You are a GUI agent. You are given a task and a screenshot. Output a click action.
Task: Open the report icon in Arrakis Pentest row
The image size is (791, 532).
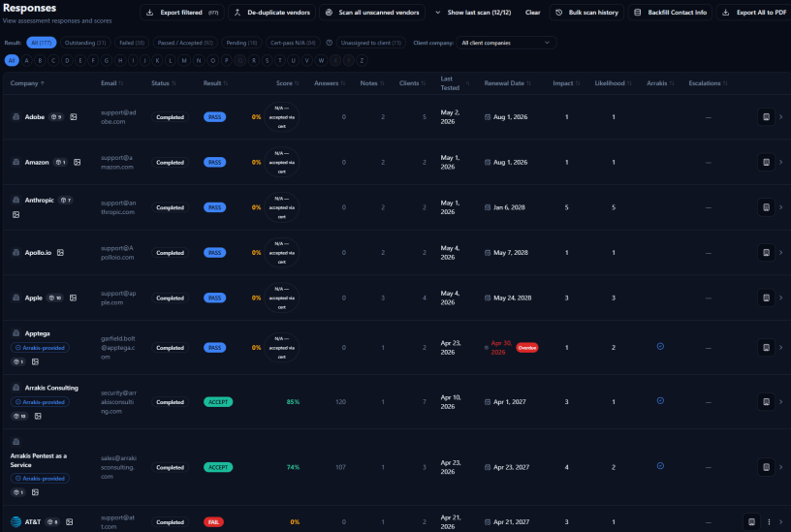tap(766, 467)
